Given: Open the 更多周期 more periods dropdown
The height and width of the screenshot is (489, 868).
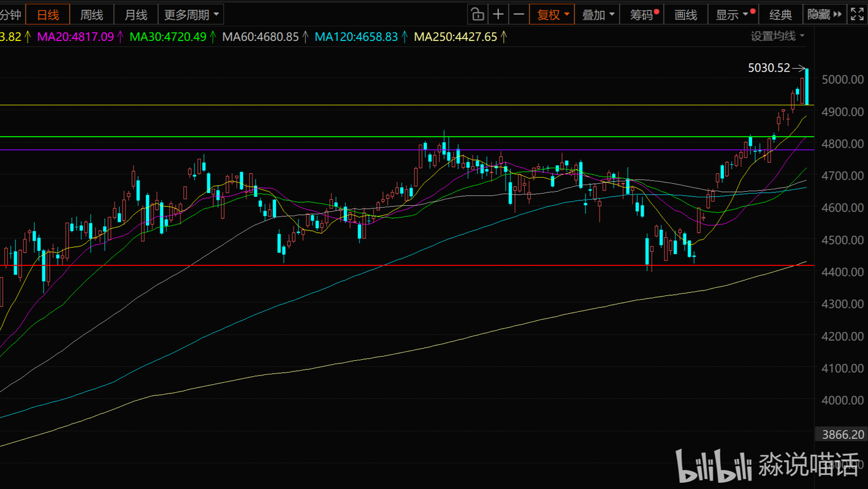Looking at the screenshot, I should tap(191, 15).
